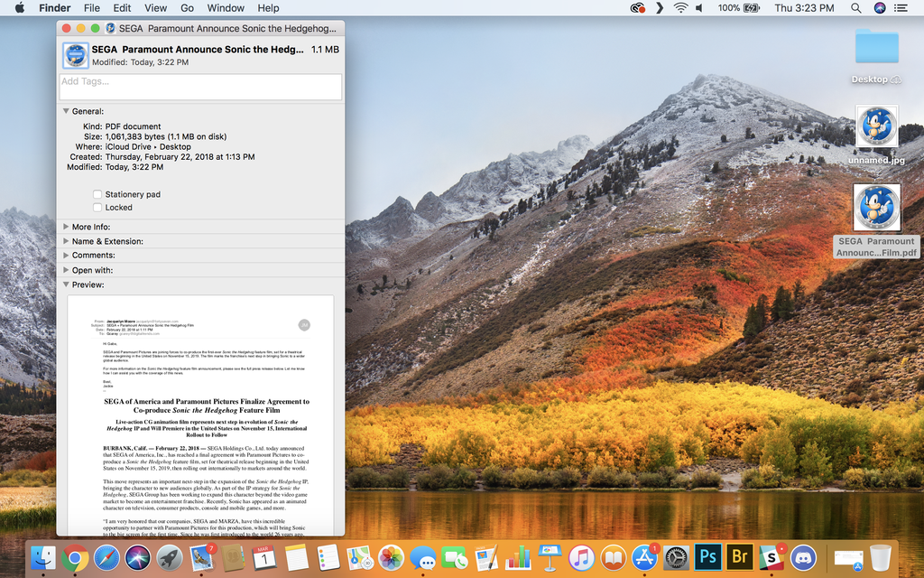Image resolution: width=924 pixels, height=578 pixels.
Task: Collapse the Preview section
Action: point(65,284)
